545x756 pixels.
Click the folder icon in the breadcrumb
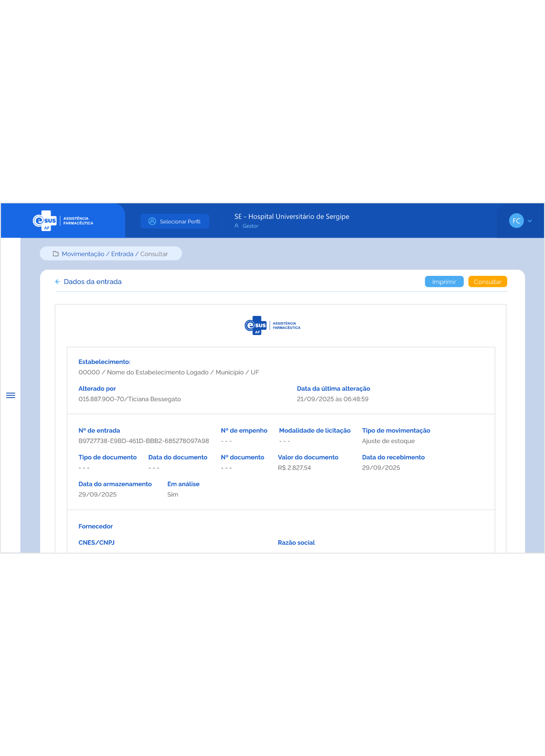(55, 254)
